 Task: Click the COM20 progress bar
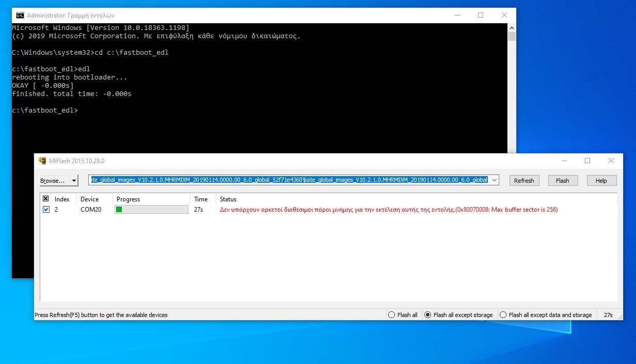click(x=151, y=210)
